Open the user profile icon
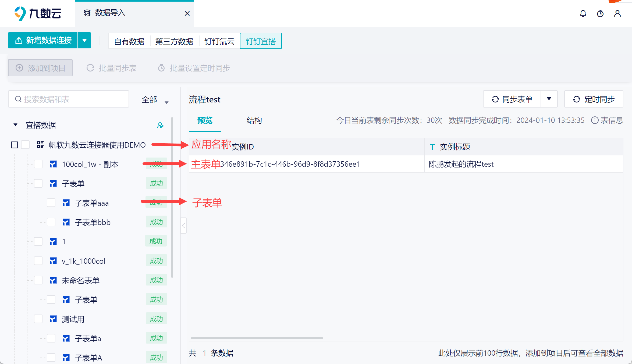Image resolution: width=632 pixels, height=364 pixels. pos(617,13)
